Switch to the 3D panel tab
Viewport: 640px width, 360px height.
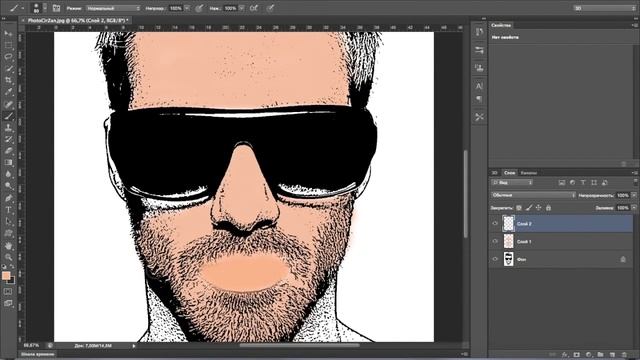(494, 173)
